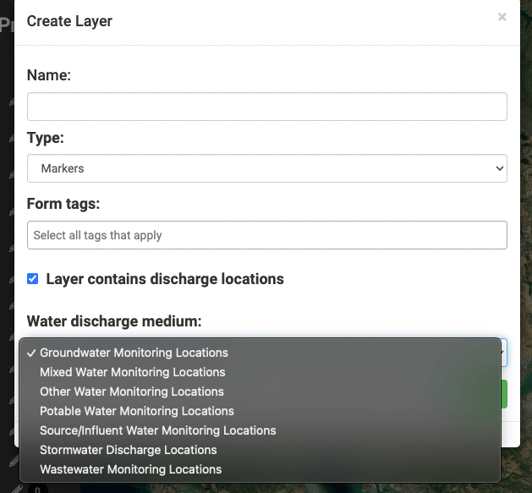The image size is (532, 493).
Task: Click the green button behind the dropdown
Action: tap(504, 394)
